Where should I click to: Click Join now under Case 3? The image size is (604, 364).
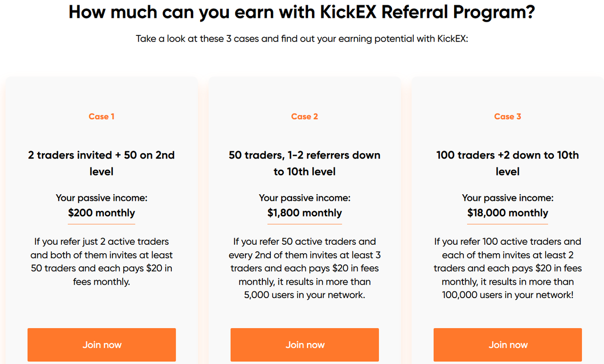pos(508,345)
